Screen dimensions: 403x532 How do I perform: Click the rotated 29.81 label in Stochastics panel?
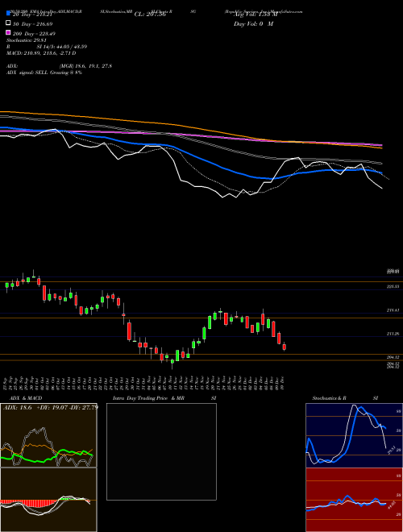click(390, 451)
